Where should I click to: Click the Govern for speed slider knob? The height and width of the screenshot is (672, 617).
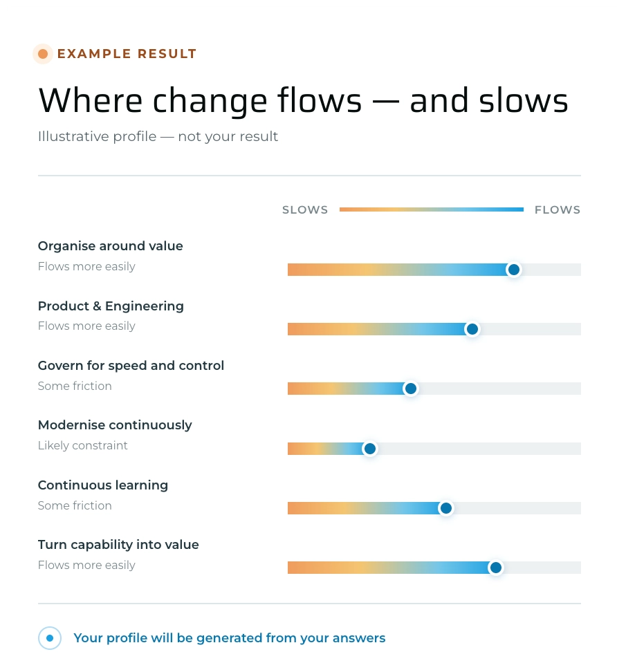pos(411,389)
